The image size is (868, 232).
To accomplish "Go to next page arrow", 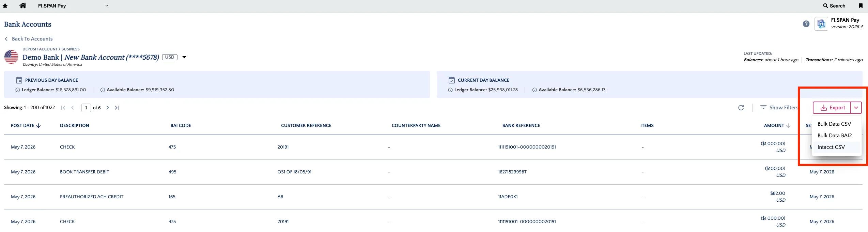I will [x=108, y=108].
